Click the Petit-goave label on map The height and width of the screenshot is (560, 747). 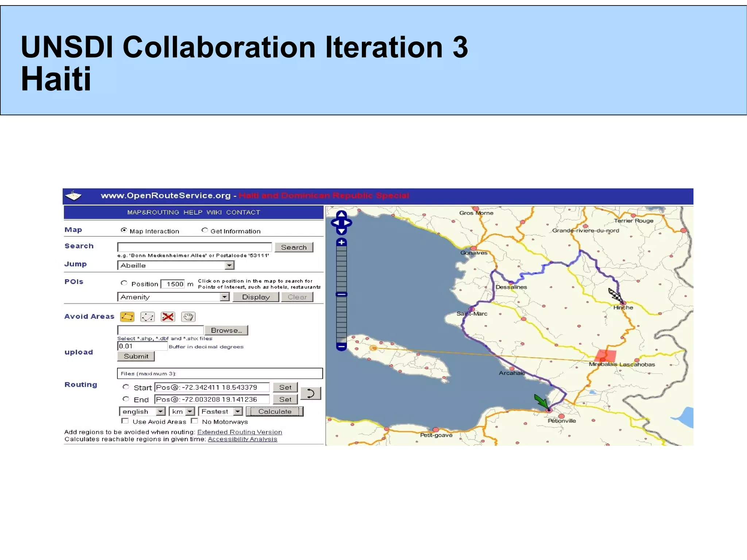(436, 435)
